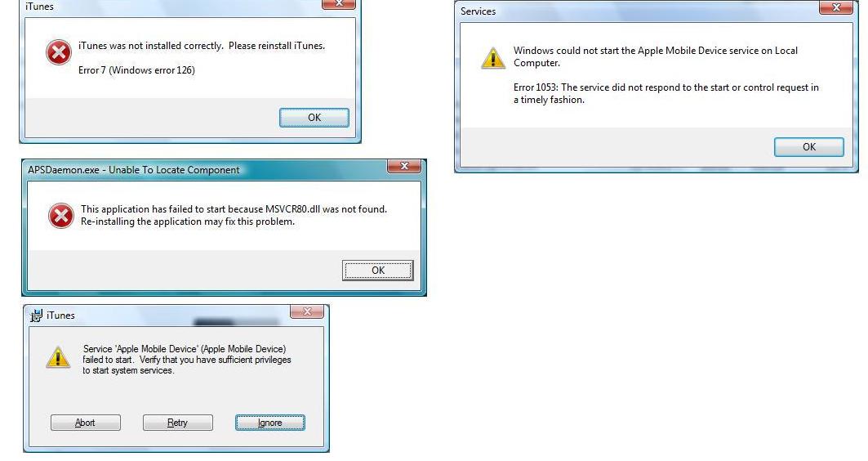Close the Services dialog window

[x=836, y=7]
